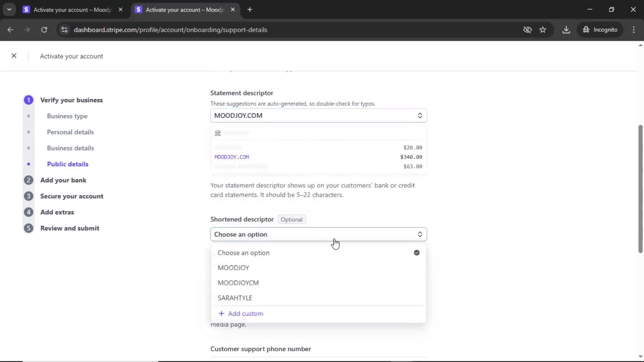Click the tab search chevron icon
Screen dimensions: 644x362
point(9,10)
